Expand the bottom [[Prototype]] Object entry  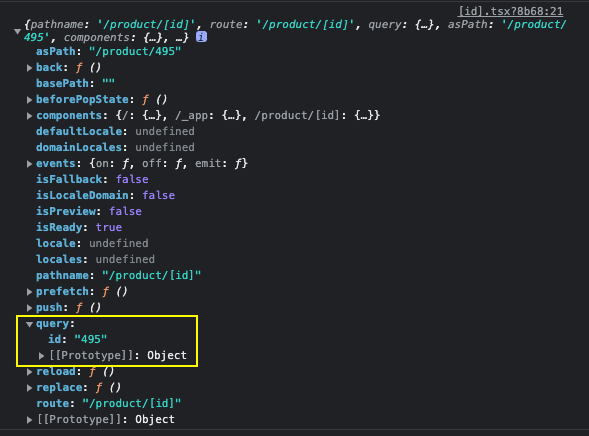29,420
